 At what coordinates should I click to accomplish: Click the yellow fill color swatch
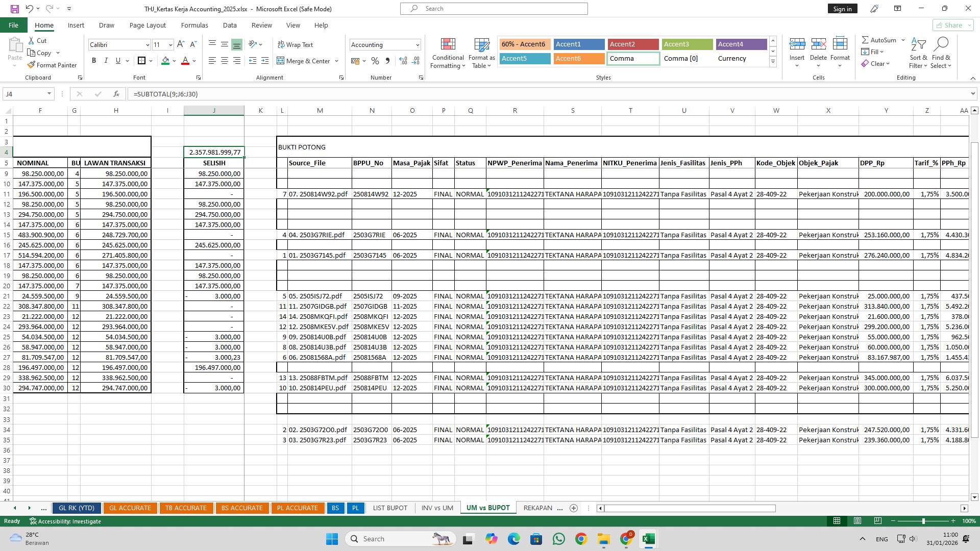click(165, 61)
